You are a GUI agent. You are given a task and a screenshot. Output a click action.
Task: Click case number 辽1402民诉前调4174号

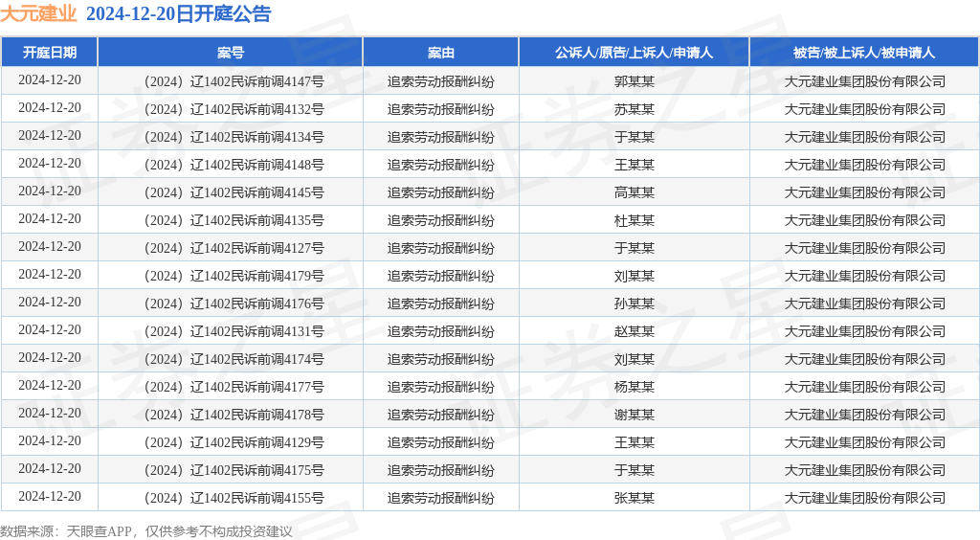pos(256,359)
